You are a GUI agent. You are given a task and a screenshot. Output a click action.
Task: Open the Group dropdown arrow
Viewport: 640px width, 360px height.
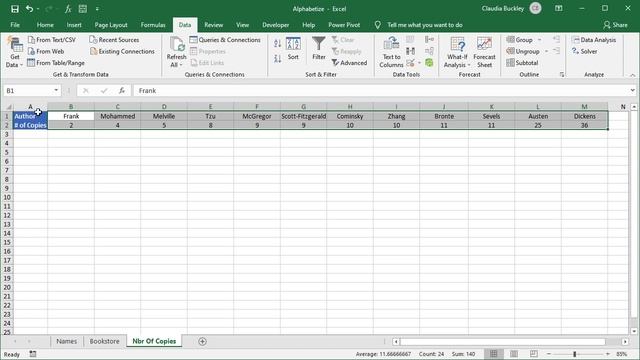tap(540, 40)
